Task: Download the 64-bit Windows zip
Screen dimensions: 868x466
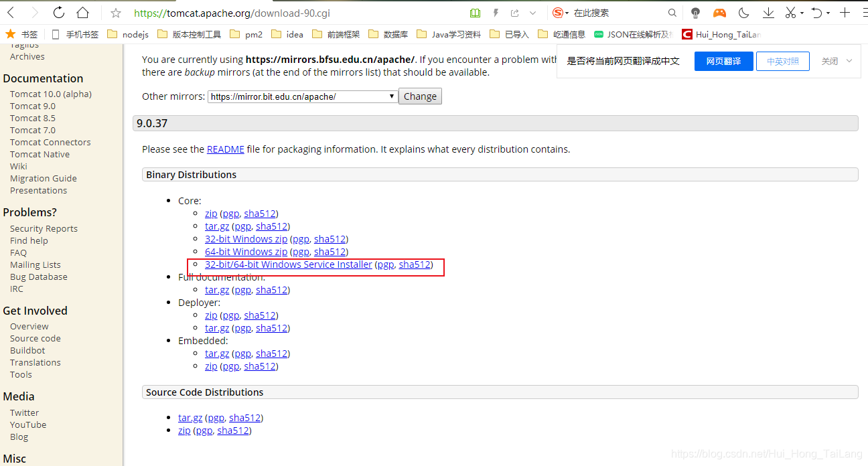Action: (x=246, y=252)
